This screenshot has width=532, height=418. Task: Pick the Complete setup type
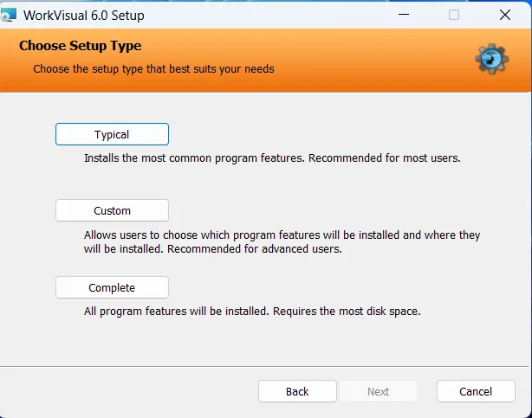pos(112,287)
